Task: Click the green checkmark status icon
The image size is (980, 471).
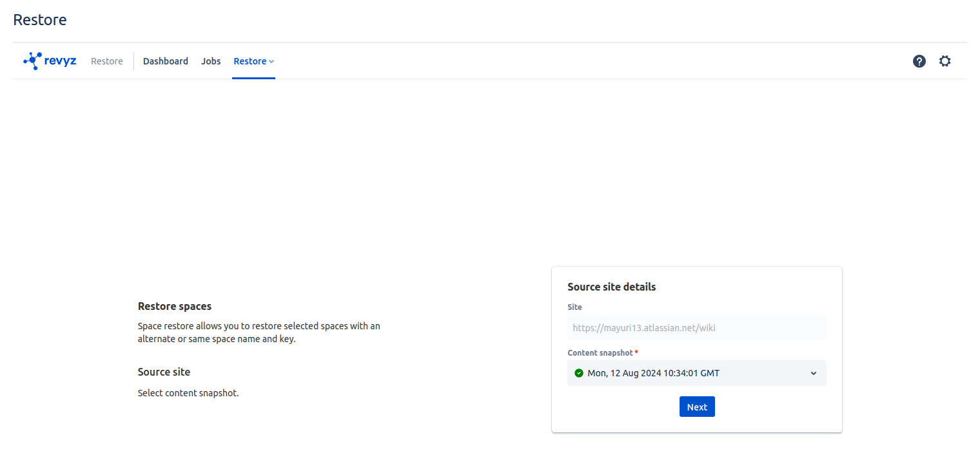Action: pos(578,373)
